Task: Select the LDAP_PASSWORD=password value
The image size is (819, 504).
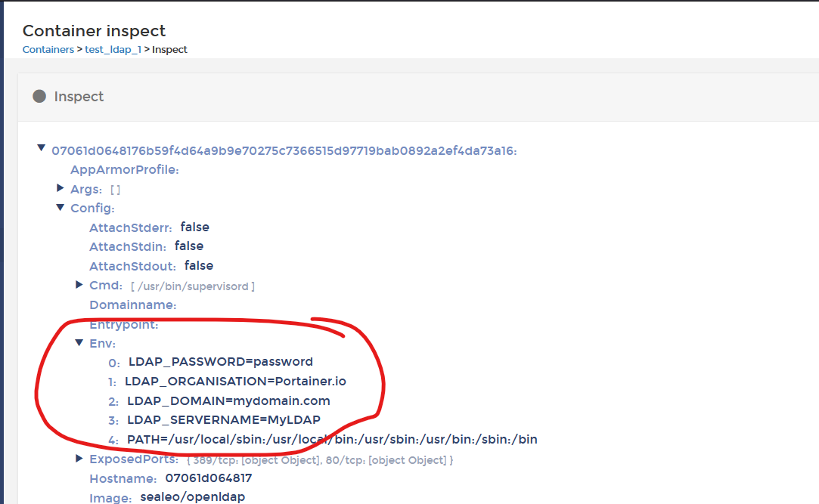Action: coord(220,361)
